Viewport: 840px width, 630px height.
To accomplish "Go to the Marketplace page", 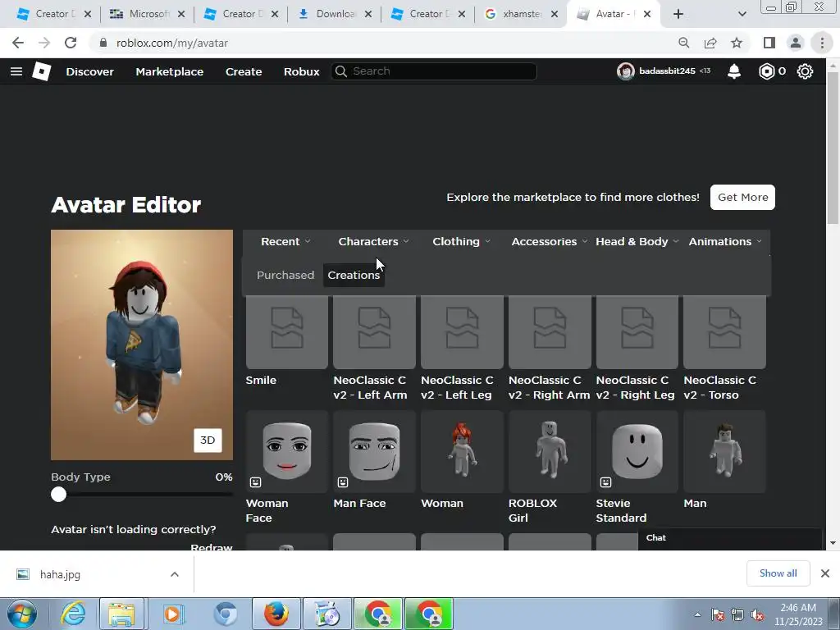I will pos(169,71).
